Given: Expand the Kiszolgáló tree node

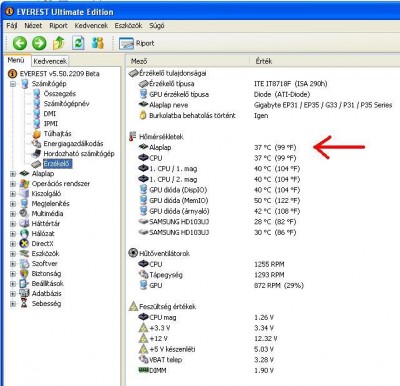Looking at the screenshot, I should [13, 194].
